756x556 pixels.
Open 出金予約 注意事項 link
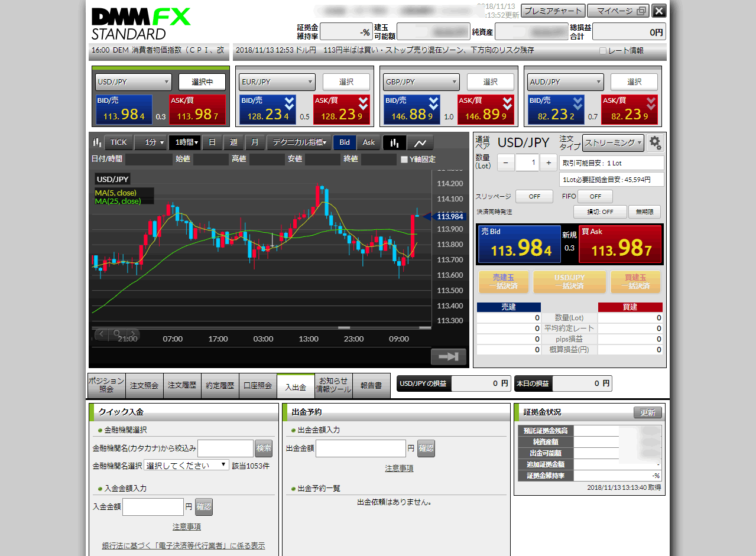click(399, 468)
